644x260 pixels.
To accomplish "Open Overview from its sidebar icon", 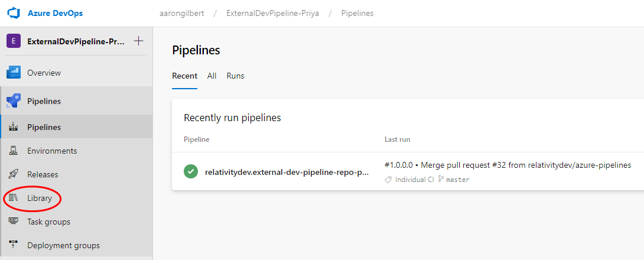I will [x=14, y=73].
